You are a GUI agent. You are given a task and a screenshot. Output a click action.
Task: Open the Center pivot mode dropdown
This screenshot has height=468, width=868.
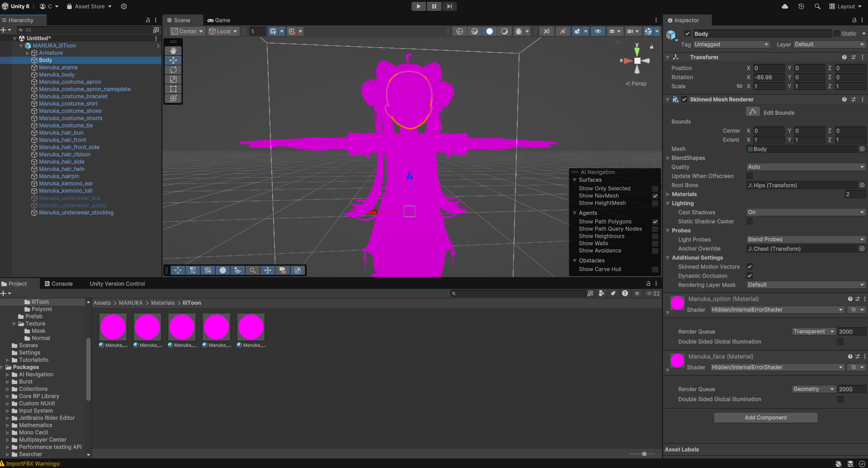point(187,31)
